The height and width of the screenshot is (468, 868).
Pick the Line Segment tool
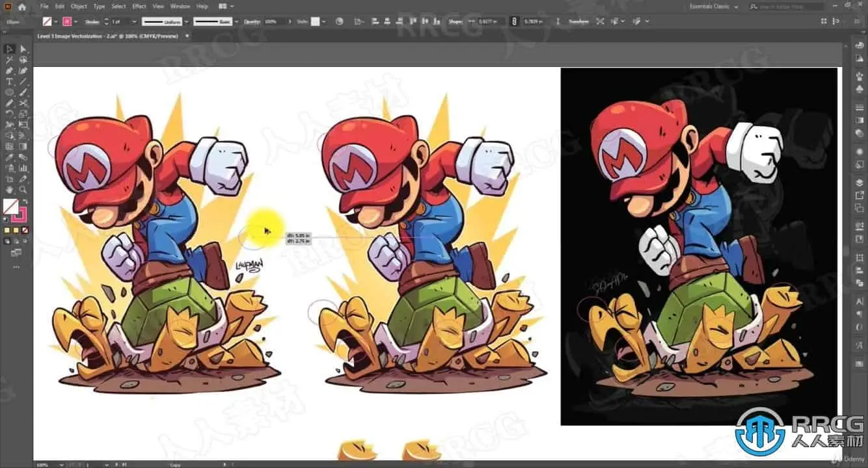(x=23, y=81)
